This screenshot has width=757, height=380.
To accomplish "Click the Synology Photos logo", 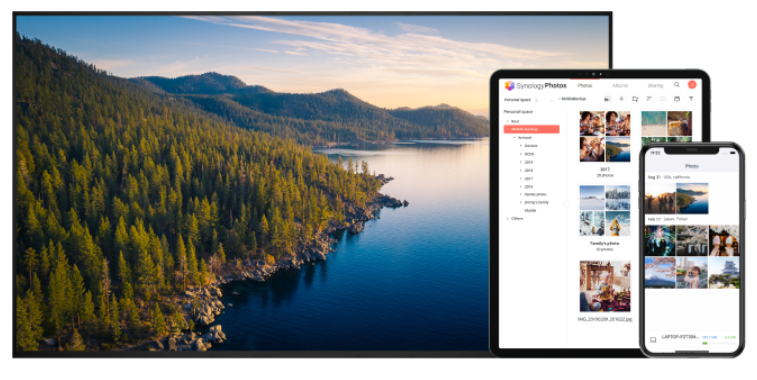I will [x=535, y=85].
